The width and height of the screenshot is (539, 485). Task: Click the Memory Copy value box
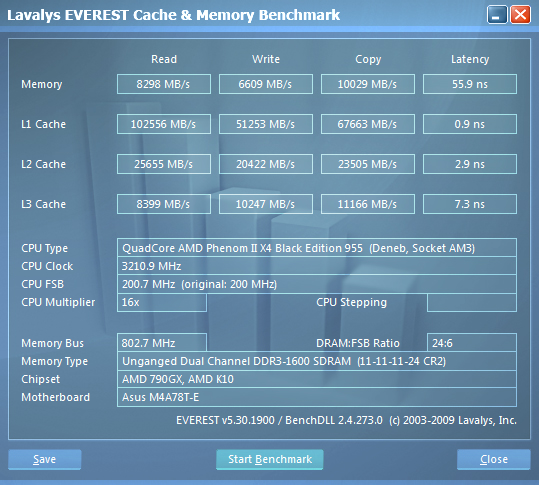(368, 84)
